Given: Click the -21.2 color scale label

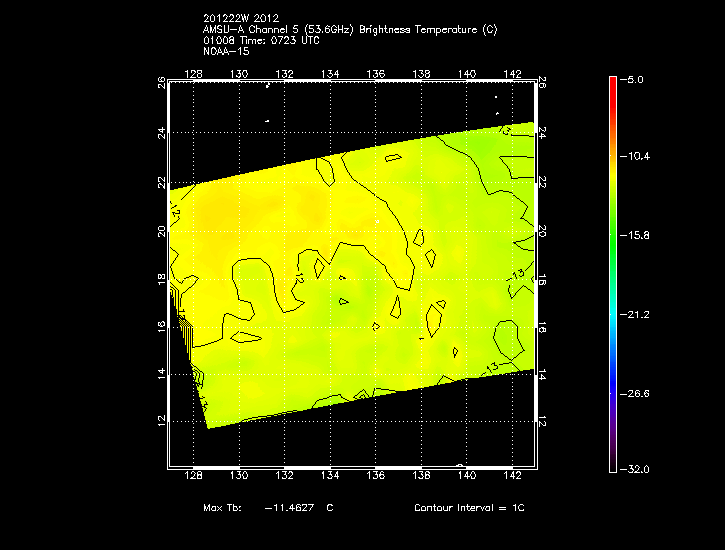Looking at the screenshot, I should pyautogui.click(x=637, y=314).
